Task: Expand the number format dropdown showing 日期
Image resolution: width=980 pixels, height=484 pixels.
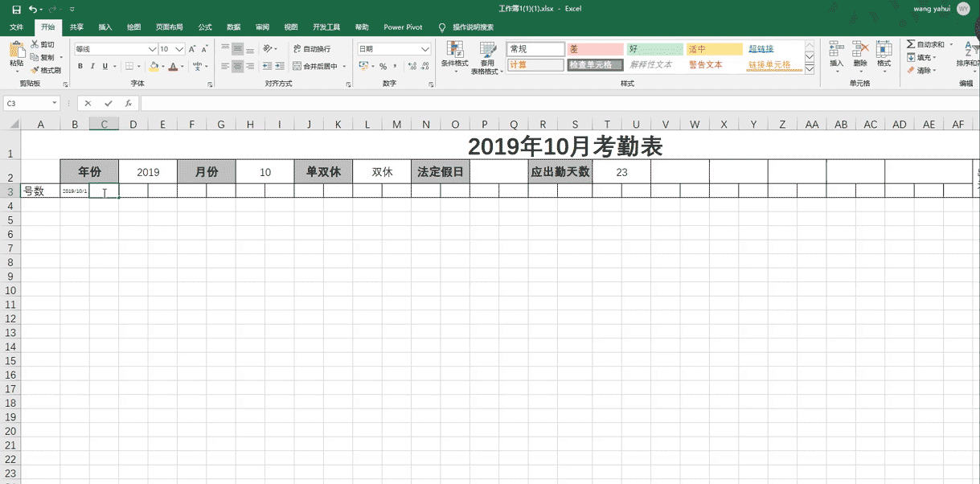Action: click(x=425, y=49)
